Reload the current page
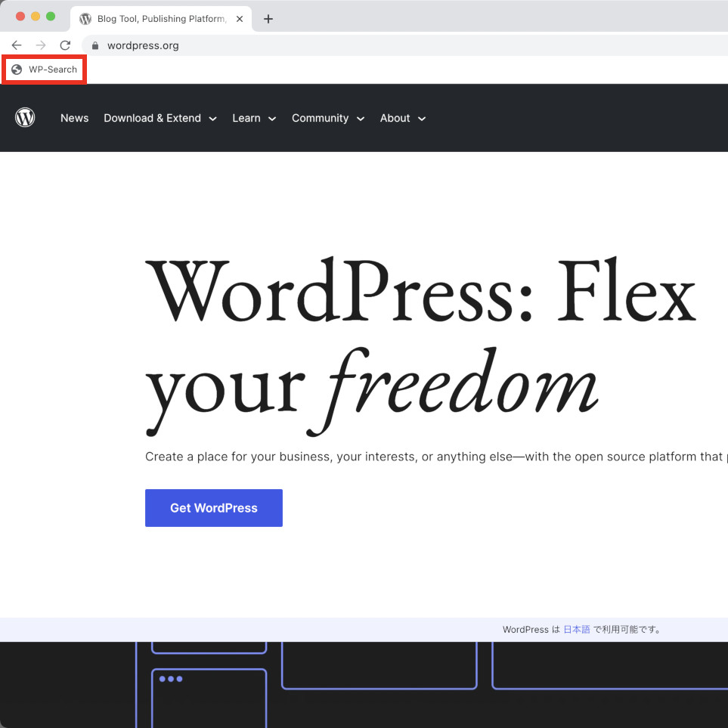 [x=65, y=45]
